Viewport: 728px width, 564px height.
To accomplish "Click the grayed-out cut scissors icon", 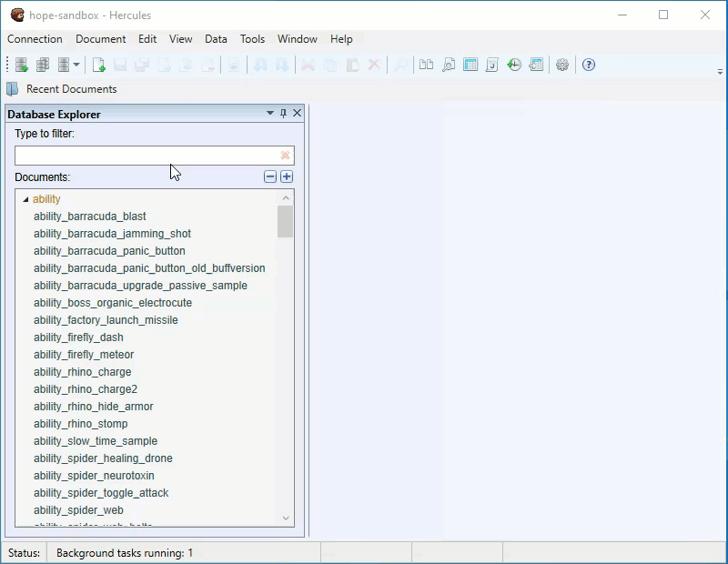I will coord(308,65).
